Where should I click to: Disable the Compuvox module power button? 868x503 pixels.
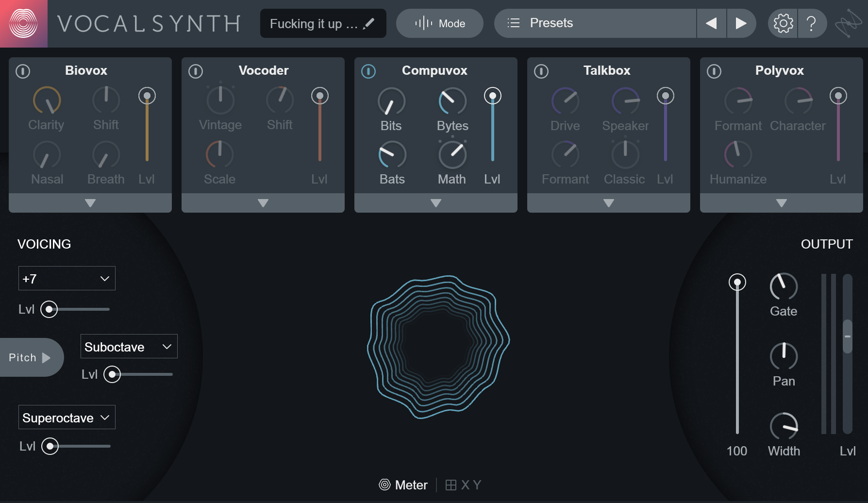tap(368, 71)
